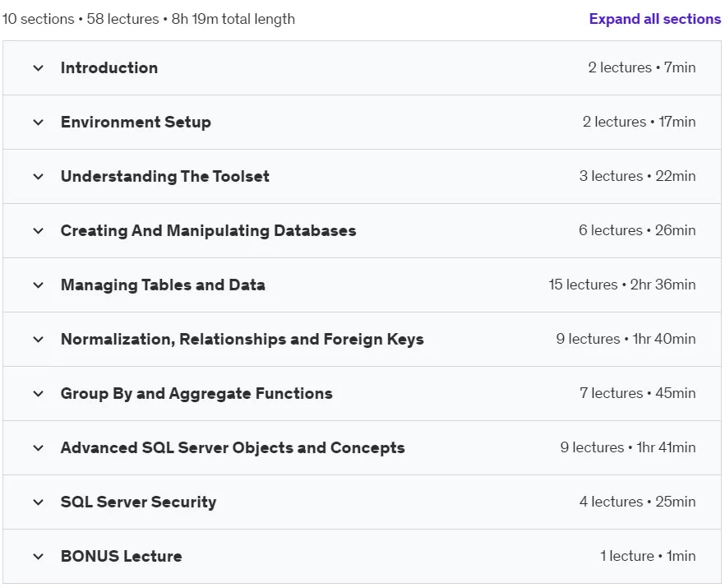The width and height of the screenshot is (725, 588).
Task: Expand Understanding The Toolset chevron
Action: click(39, 176)
